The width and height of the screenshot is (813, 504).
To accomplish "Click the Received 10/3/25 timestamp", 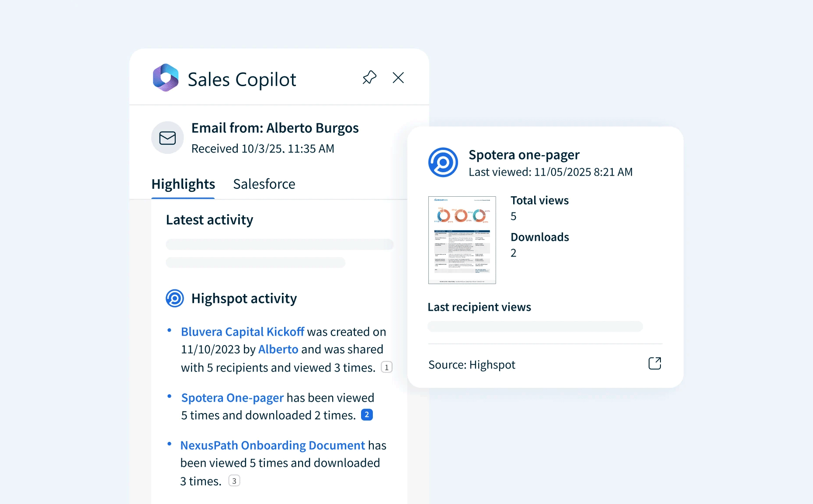I will (263, 149).
